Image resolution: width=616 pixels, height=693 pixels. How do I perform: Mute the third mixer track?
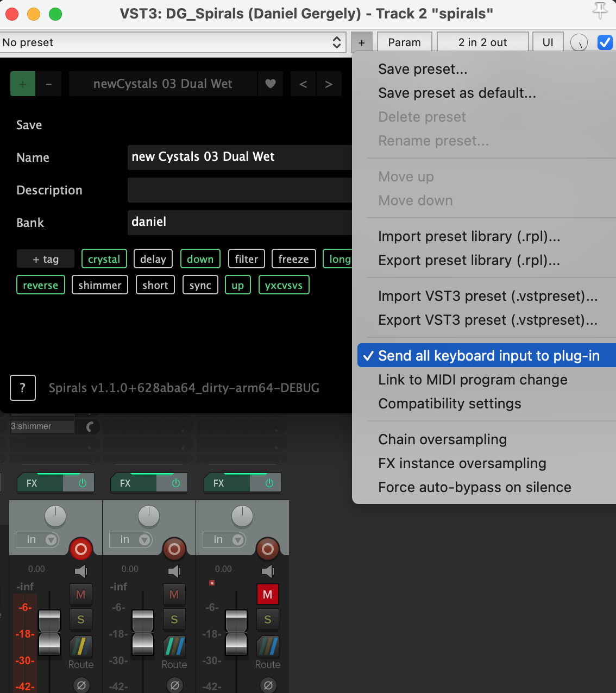pos(267,594)
